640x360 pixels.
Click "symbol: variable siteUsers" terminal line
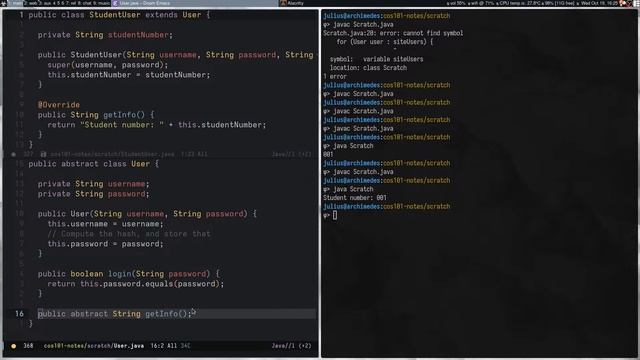(x=376, y=59)
